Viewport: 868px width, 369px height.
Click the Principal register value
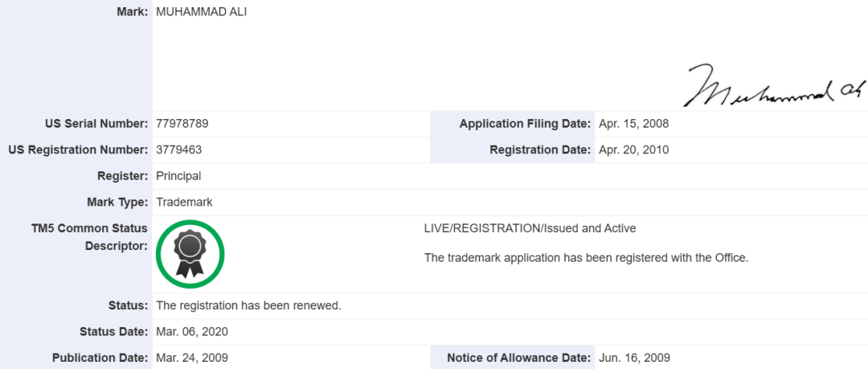pyautogui.click(x=178, y=176)
